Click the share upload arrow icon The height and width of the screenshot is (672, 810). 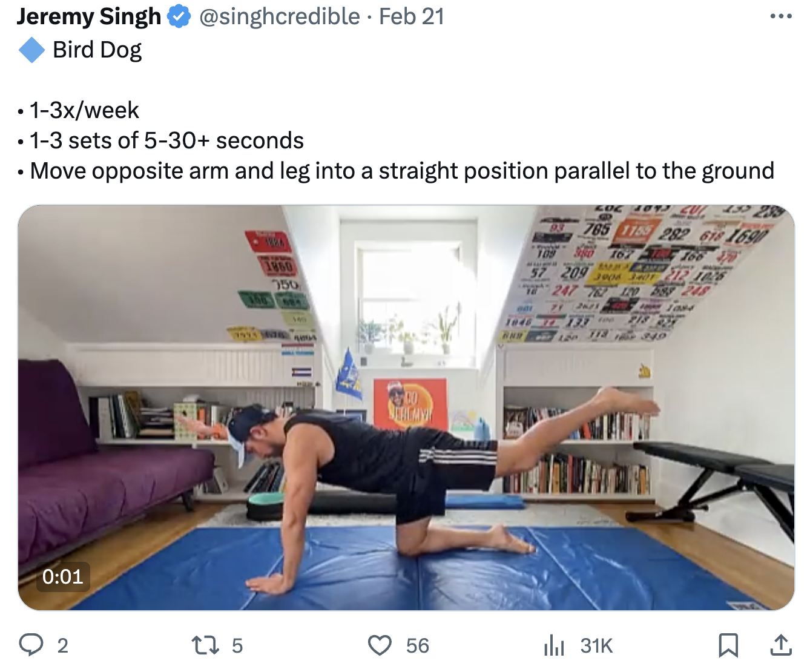pyautogui.click(x=780, y=645)
